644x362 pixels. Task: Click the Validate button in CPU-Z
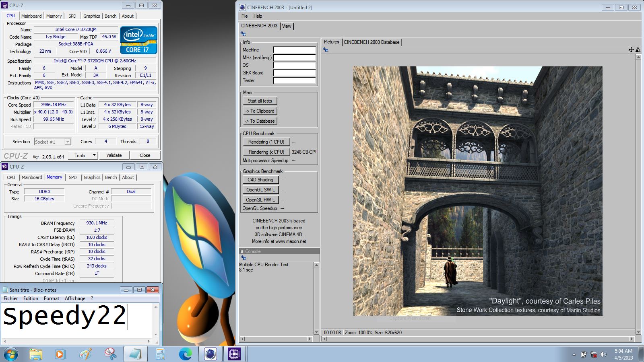(x=114, y=155)
